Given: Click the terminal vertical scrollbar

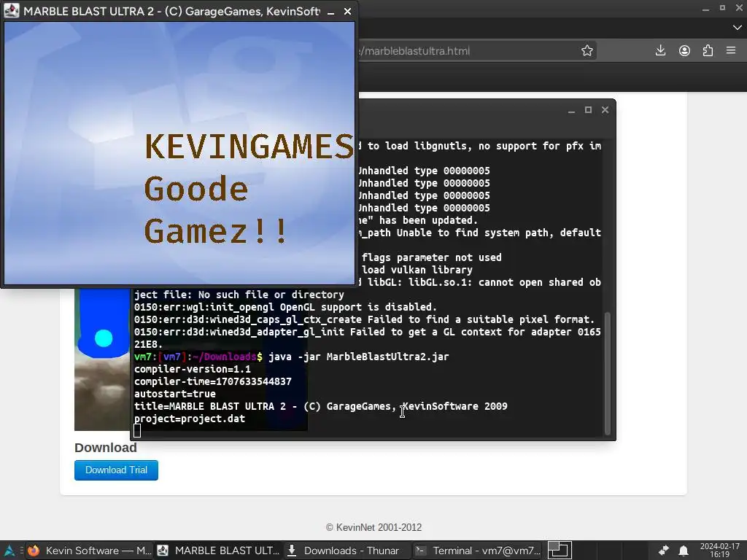Looking at the screenshot, I should (x=608, y=373).
